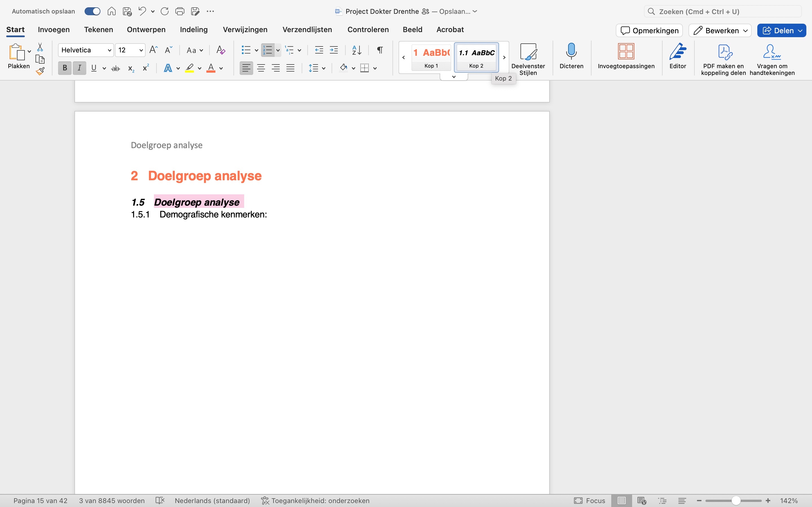Open the font size 12 dropdown

141,50
